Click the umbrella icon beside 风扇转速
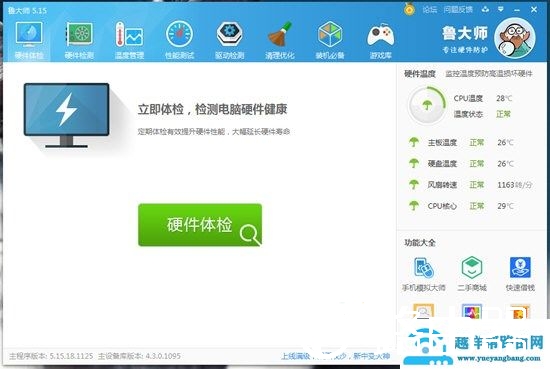This screenshot has width=550, height=369. (414, 184)
